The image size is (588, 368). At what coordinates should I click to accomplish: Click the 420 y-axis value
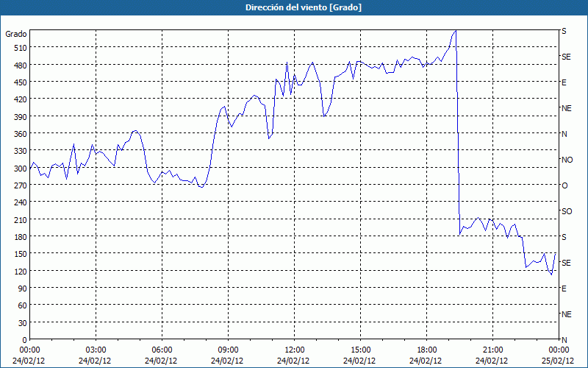pos(21,99)
